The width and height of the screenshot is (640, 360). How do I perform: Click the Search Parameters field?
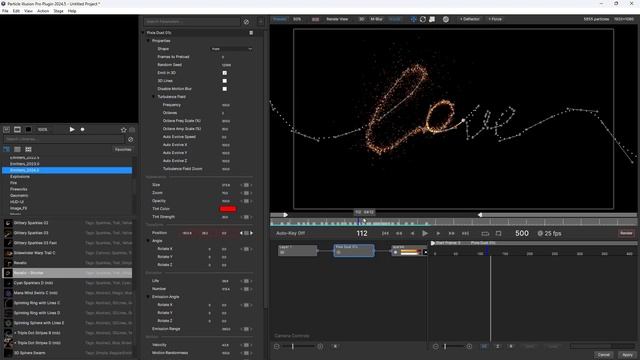click(192, 22)
